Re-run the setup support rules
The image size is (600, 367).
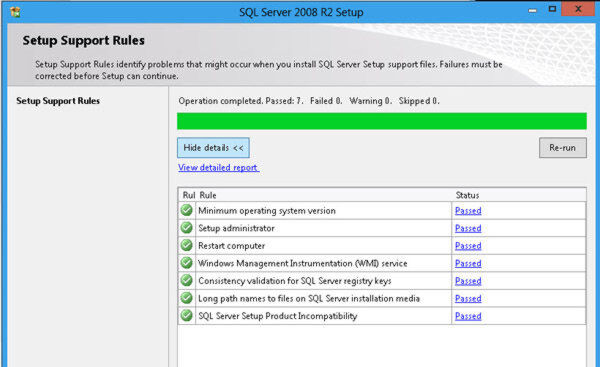pos(562,148)
